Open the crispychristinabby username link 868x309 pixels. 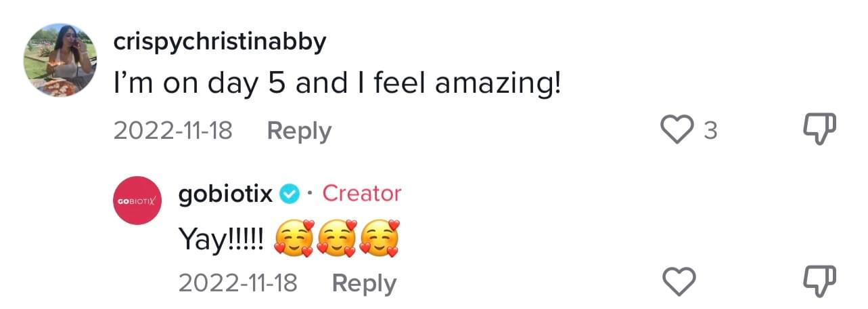coord(219,43)
